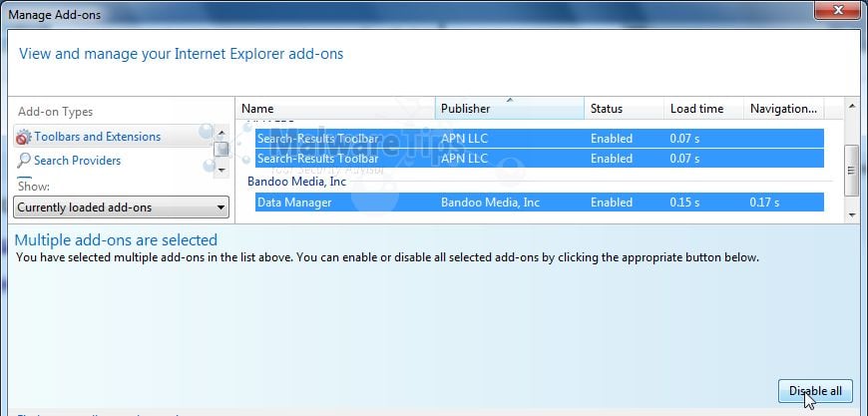Click Enabled status in Data Manager row

tap(612, 203)
